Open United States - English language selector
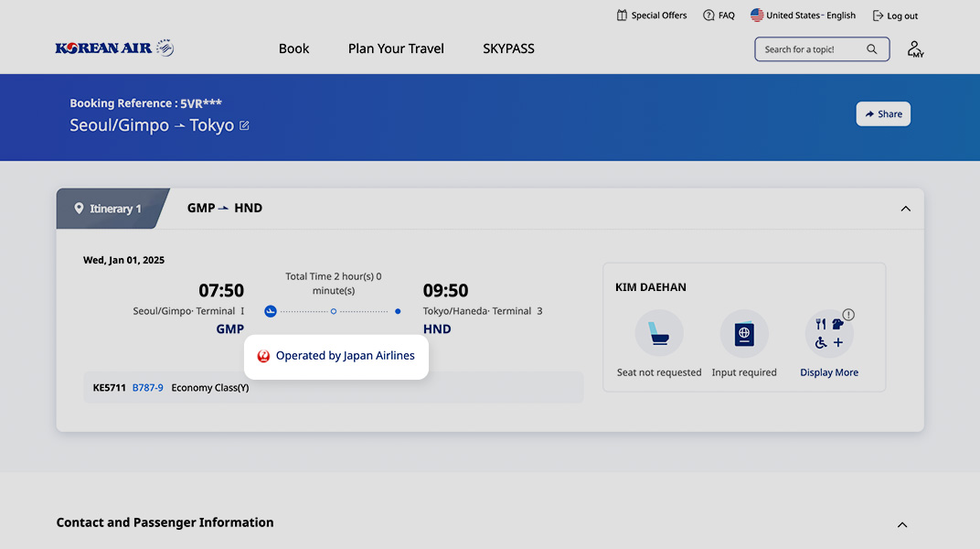 pyautogui.click(x=803, y=16)
